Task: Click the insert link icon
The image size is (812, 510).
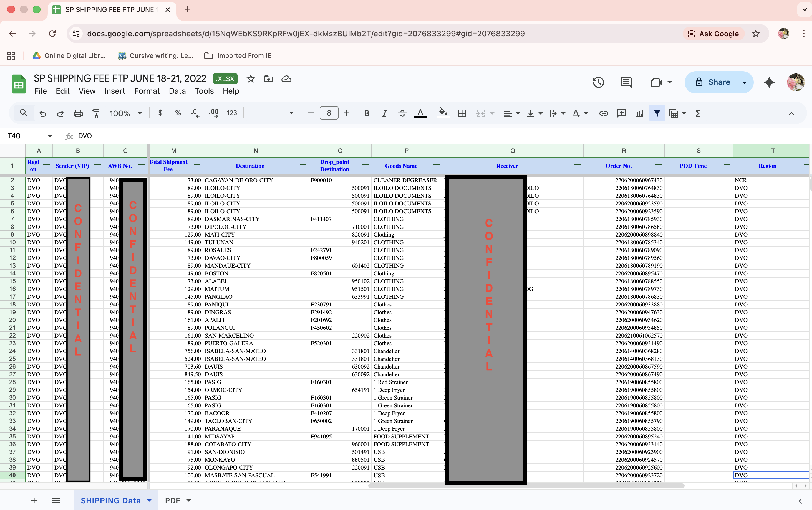Action: pos(604,113)
